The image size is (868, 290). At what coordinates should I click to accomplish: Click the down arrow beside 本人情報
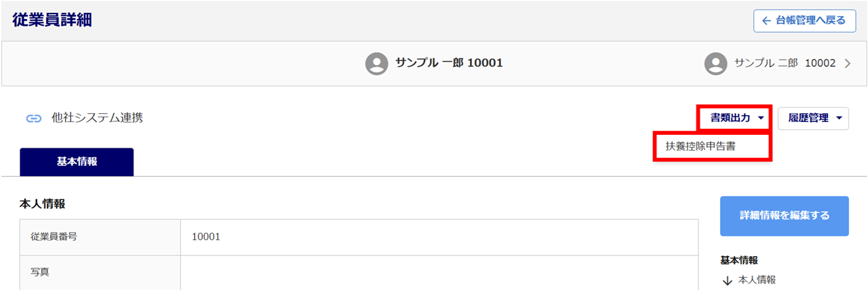pos(727,280)
